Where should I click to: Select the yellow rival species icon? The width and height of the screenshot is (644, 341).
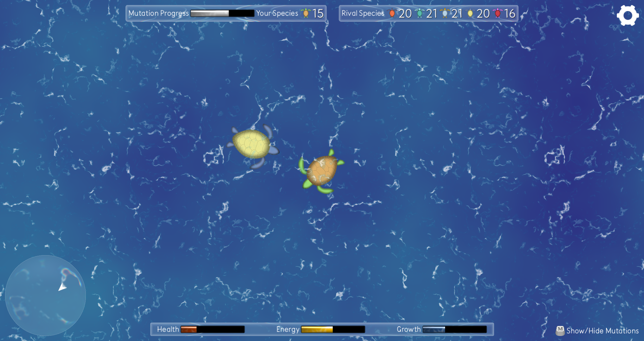click(x=470, y=13)
